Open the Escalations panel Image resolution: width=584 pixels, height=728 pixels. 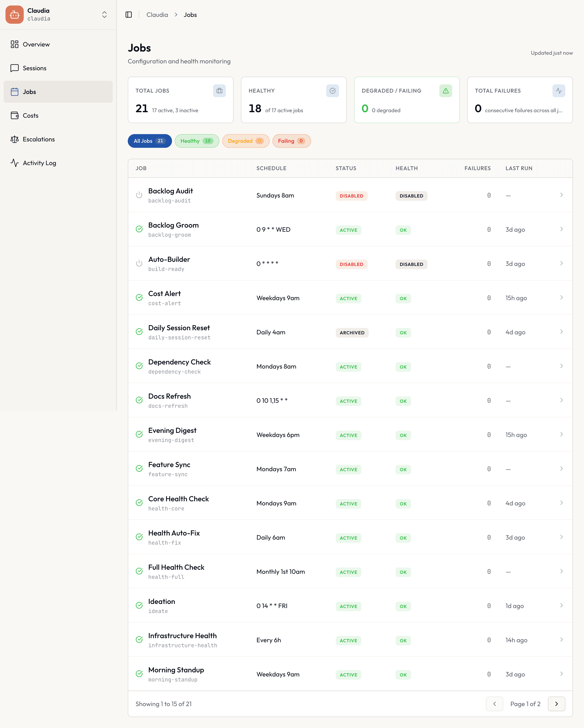click(39, 139)
